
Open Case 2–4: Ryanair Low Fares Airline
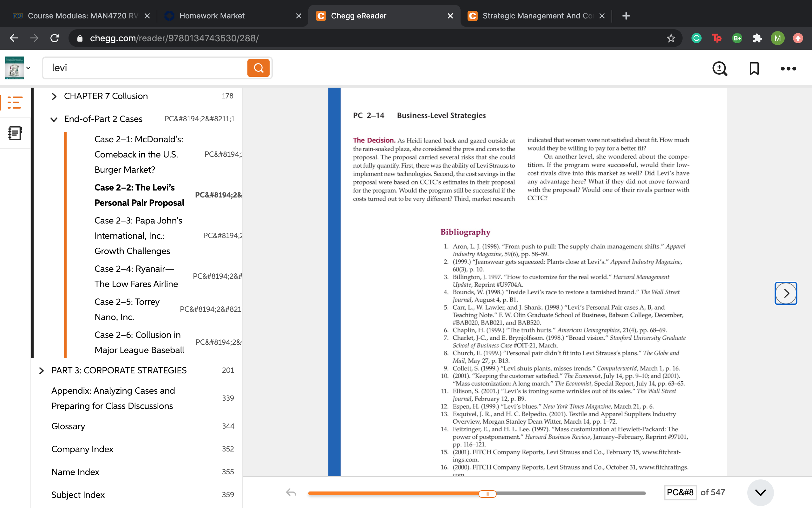(x=136, y=276)
